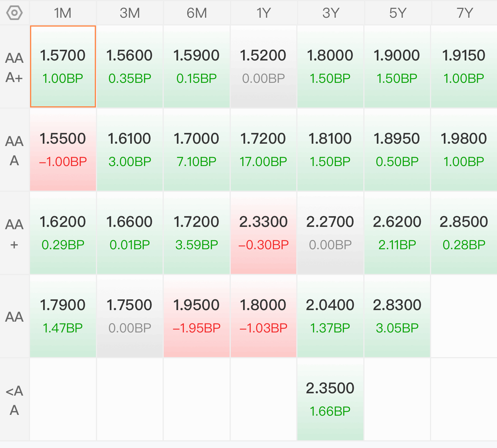Screen dimensions: 497x448
Task: Select the 5Y column header
Action: point(397,13)
